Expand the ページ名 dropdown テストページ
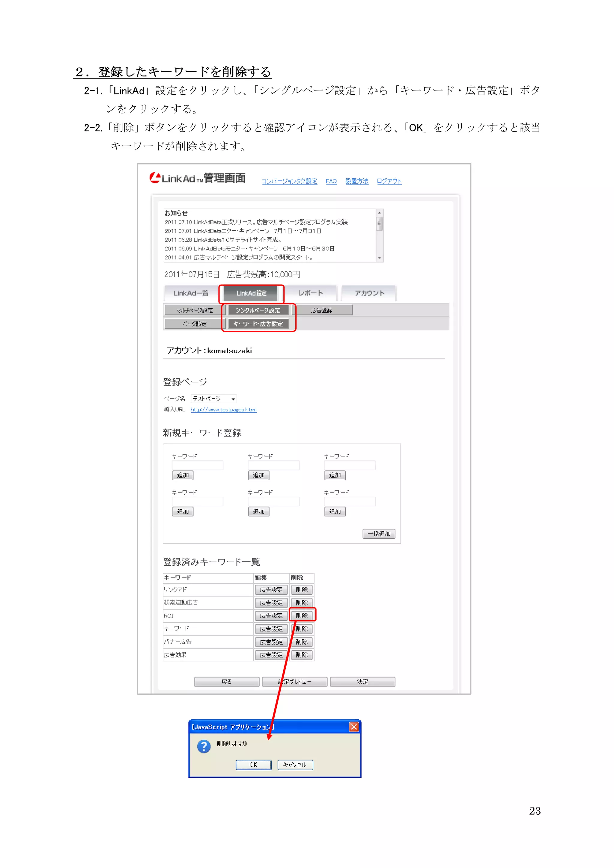The image size is (614, 868). tap(214, 398)
